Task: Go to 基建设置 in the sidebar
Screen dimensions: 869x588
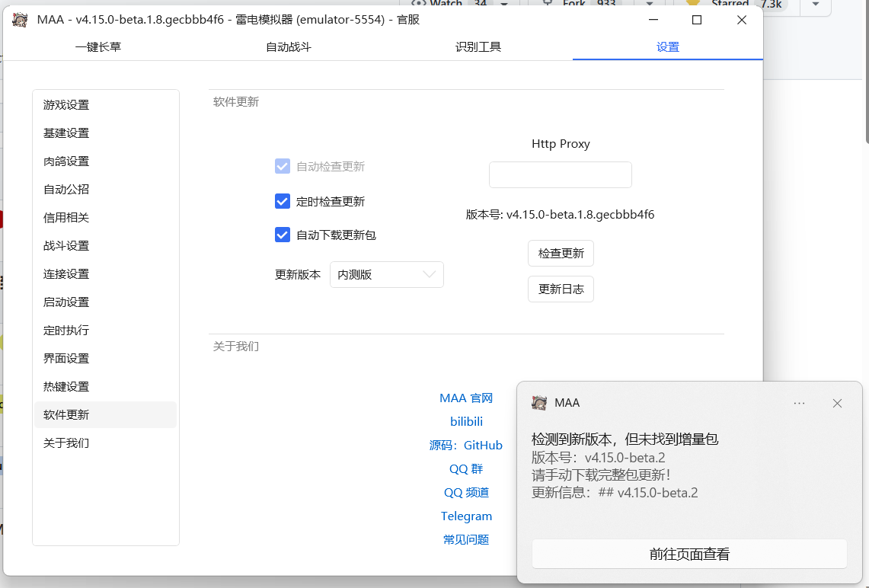Action: point(105,133)
